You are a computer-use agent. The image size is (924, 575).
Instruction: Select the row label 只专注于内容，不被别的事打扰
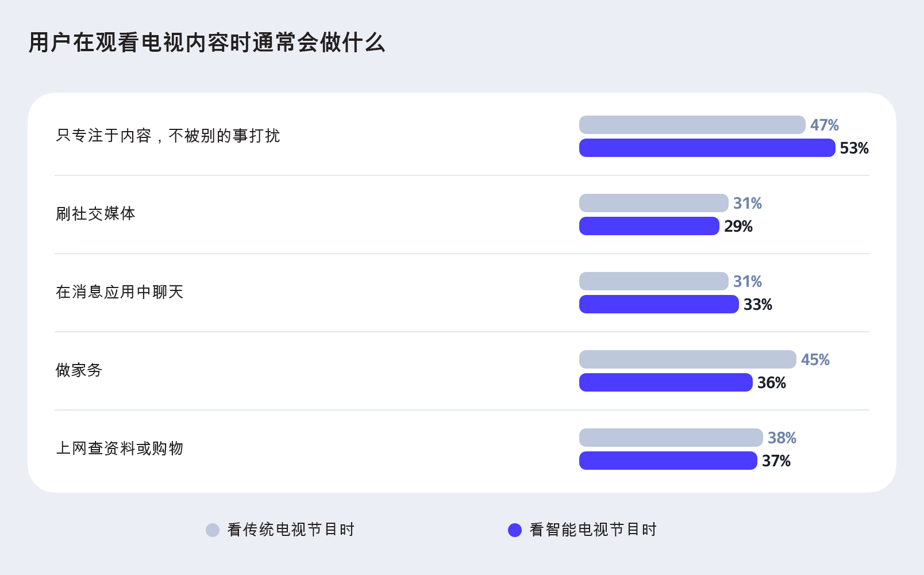(168, 136)
